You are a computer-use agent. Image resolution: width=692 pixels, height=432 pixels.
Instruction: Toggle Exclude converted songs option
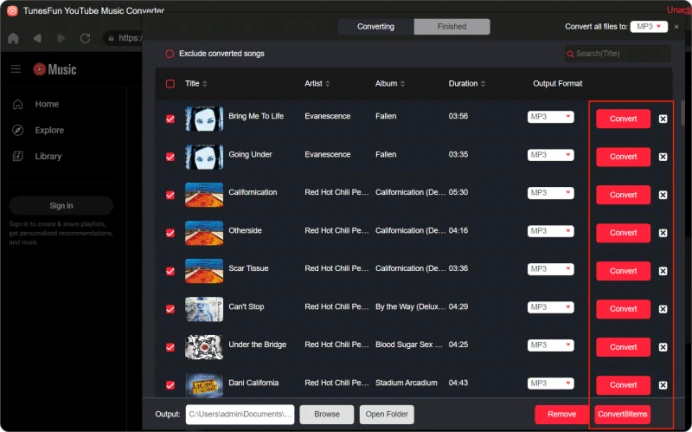pyautogui.click(x=170, y=54)
